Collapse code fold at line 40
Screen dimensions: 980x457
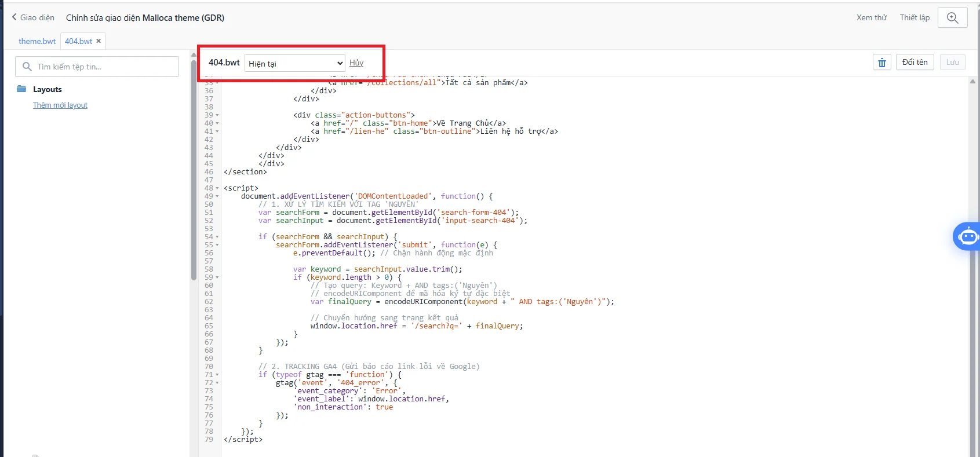[x=217, y=123]
